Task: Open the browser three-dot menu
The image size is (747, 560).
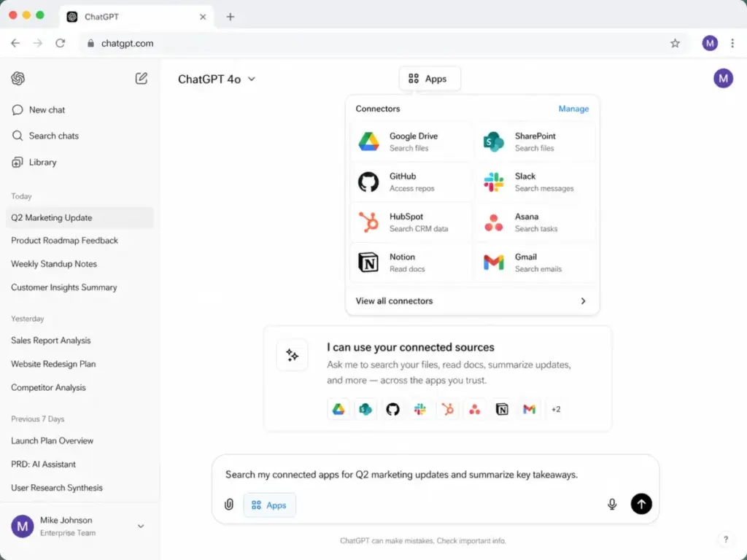Action: [732, 43]
